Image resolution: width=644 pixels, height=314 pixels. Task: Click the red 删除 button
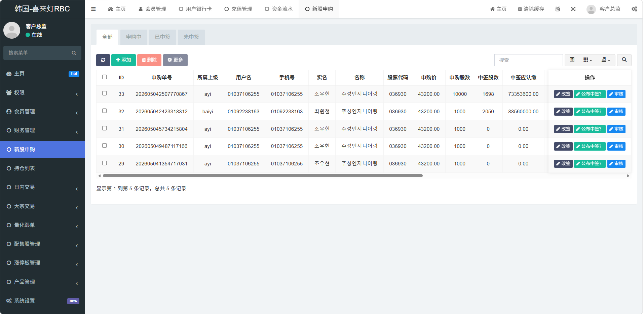coord(149,60)
